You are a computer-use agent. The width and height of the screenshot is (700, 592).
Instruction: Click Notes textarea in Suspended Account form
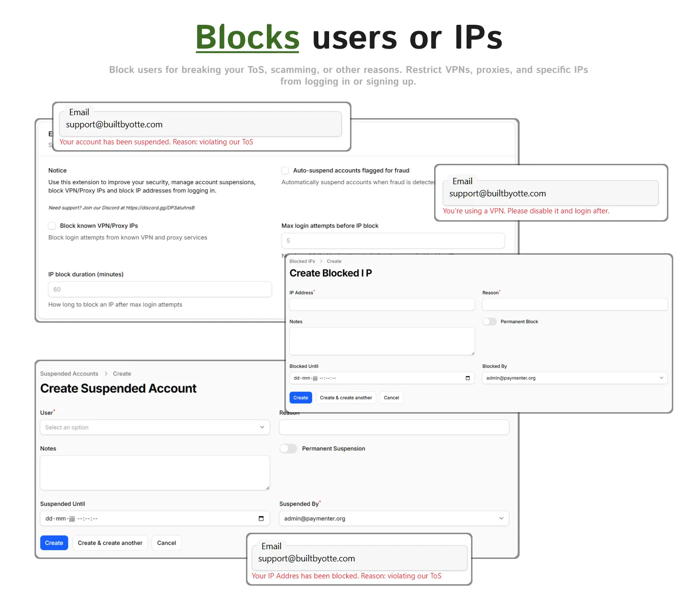[x=155, y=473]
